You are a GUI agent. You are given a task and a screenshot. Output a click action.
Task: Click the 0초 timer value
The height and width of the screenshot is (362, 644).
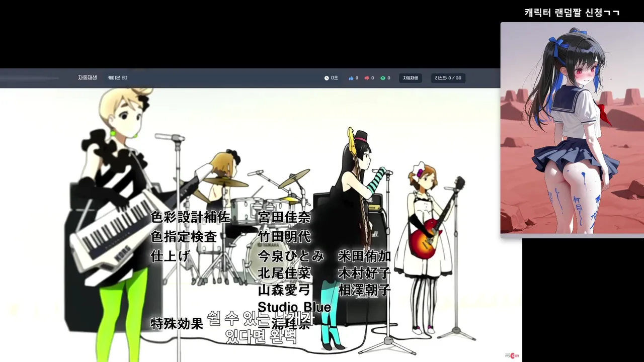(335, 78)
